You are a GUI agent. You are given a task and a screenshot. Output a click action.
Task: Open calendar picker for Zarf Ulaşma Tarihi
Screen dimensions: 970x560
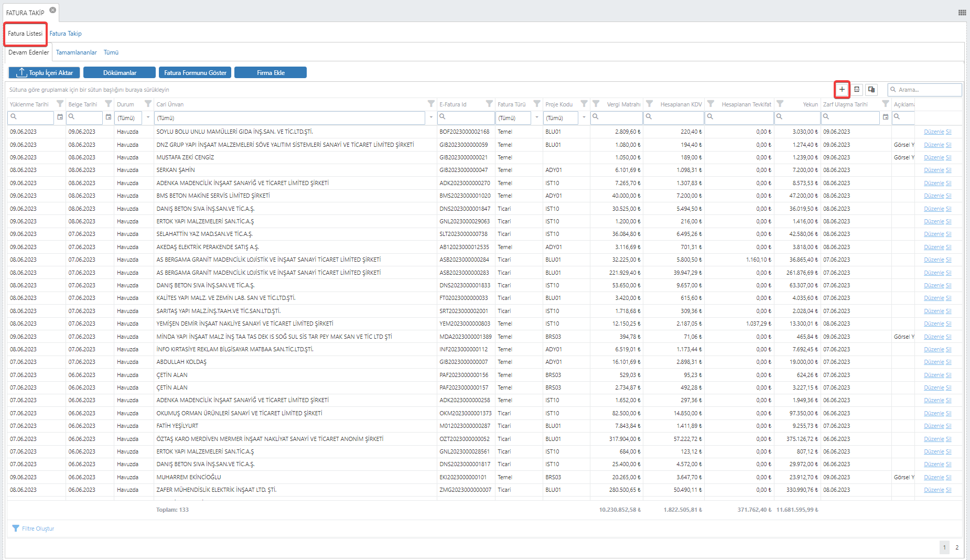pos(886,117)
